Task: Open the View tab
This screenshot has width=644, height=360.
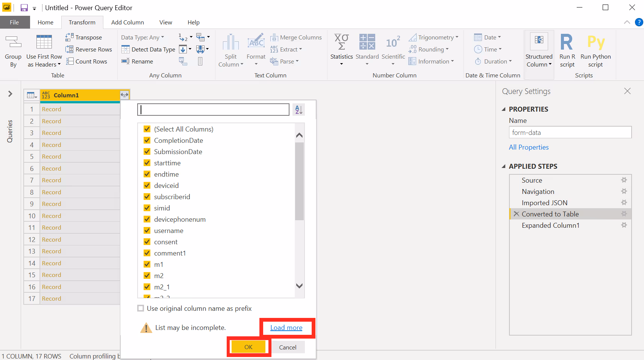Action: [x=166, y=23]
